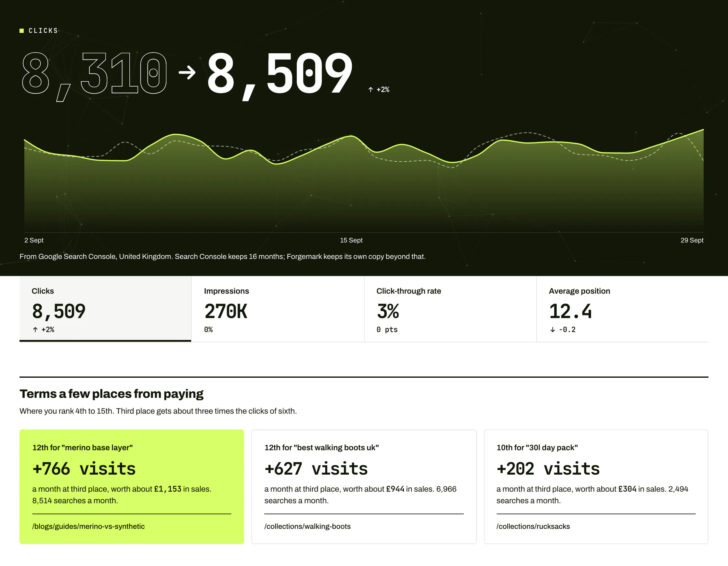Viewport: 728px width, 566px height.
Task: Click the +627 visits figure
Action: coord(316,468)
